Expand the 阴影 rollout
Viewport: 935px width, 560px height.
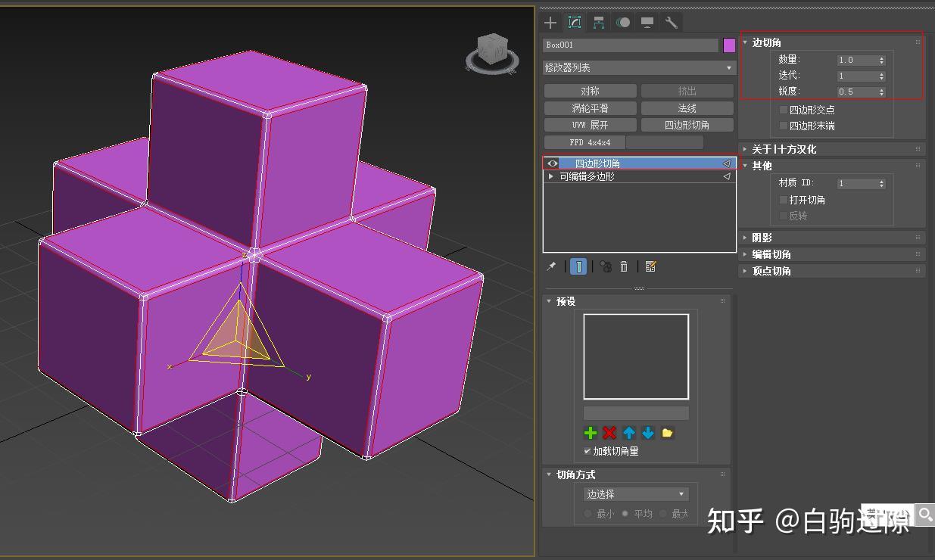click(x=761, y=237)
